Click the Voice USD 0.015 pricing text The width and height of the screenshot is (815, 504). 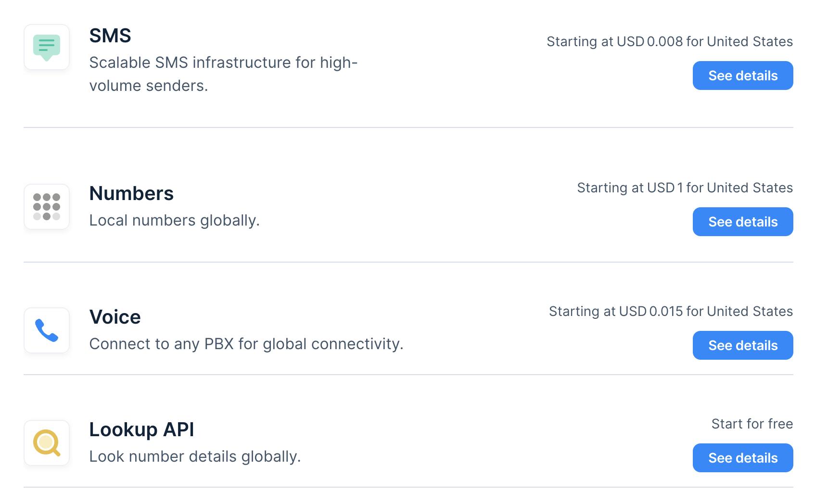[671, 312]
